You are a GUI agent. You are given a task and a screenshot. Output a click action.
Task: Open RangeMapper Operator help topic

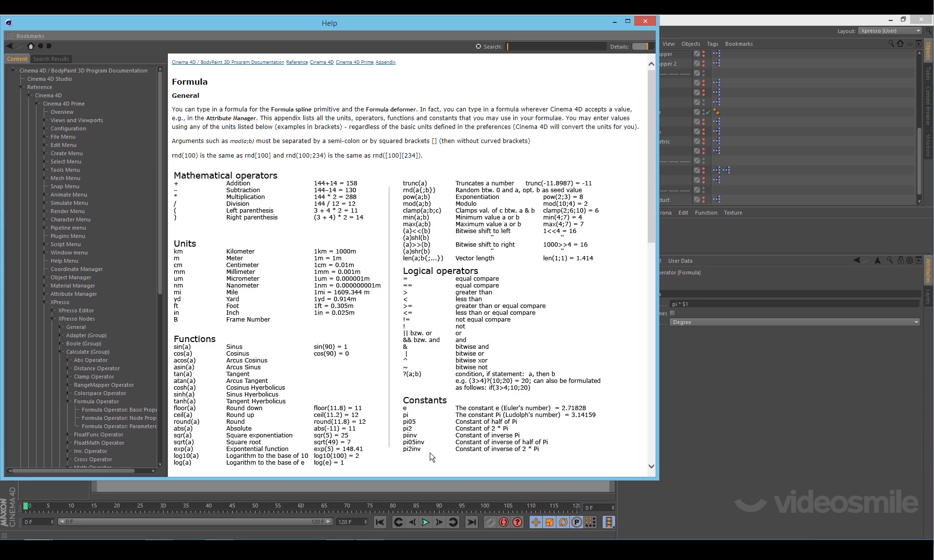click(104, 385)
